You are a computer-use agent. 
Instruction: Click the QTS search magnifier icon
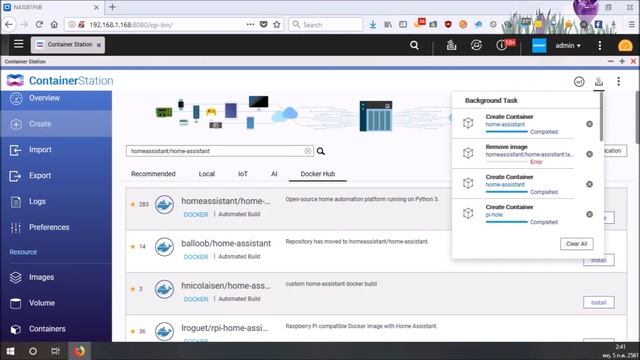[x=414, y=45]
